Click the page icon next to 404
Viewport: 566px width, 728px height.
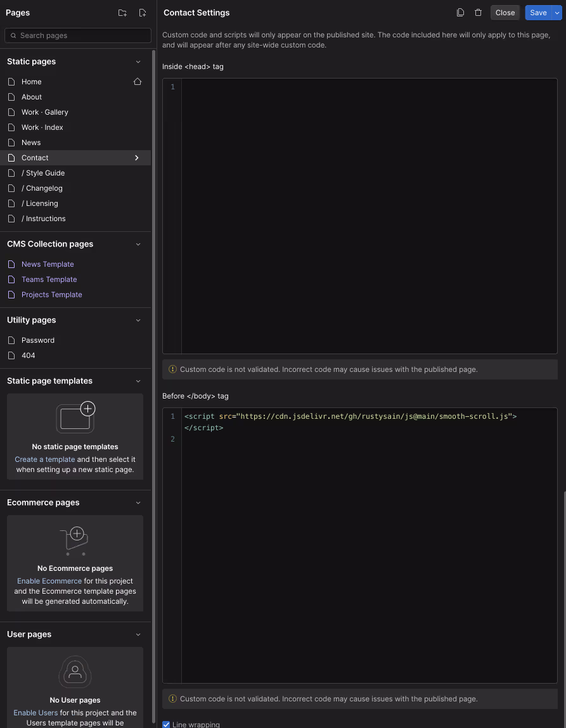click(x=11, y=355)
